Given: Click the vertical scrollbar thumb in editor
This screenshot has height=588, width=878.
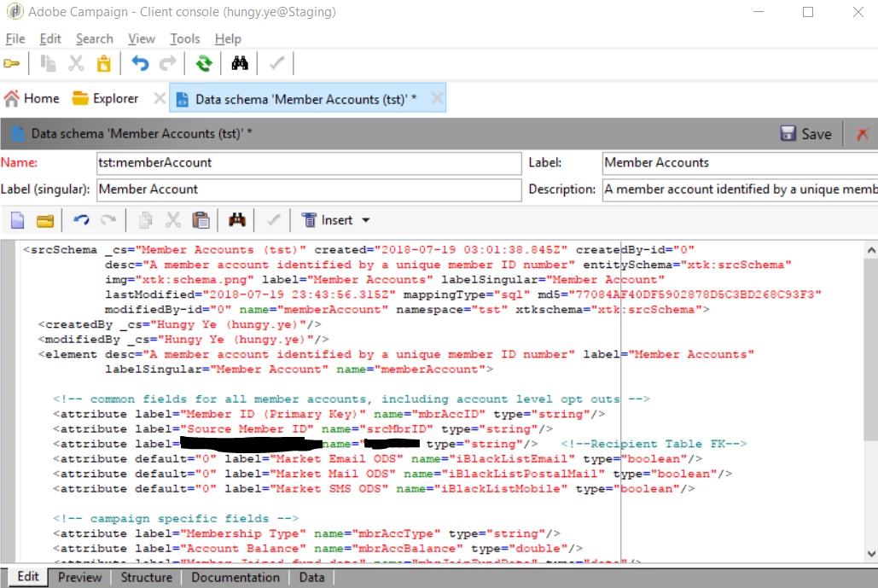Looking at the screenshot, I should click(871, 348).
